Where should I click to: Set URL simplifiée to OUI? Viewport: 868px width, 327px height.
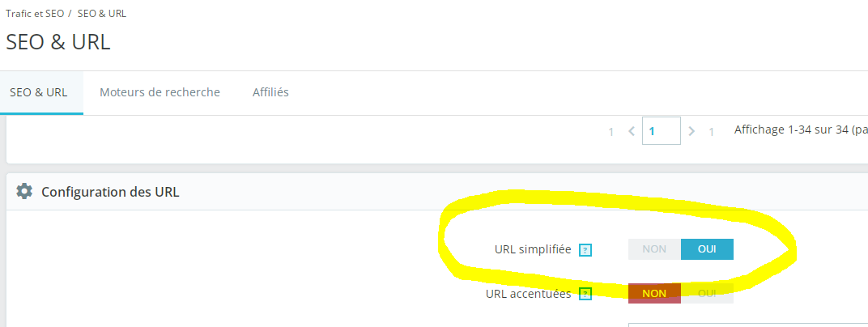(707, 249)
